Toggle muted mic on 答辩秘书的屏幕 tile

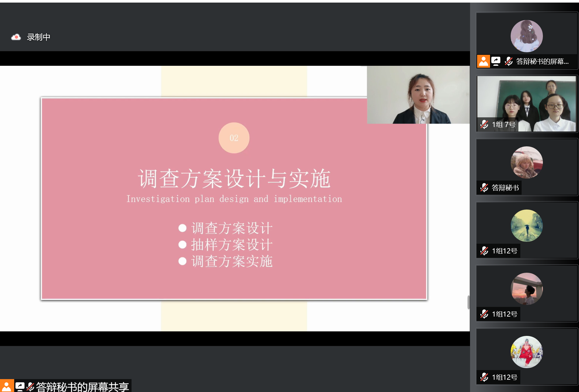coord(508,61)
